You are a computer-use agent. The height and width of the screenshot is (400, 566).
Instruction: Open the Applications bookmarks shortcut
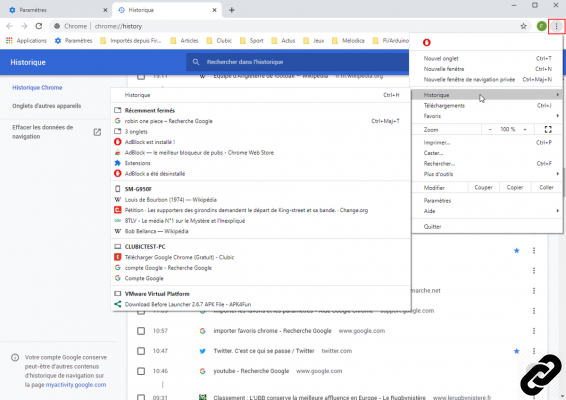click(26, 40)
